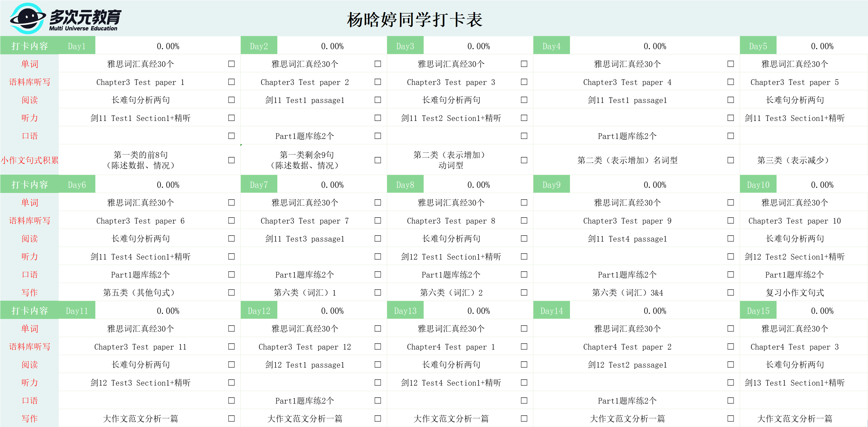
Task: Click the Day10 复习小作文句式 cell
Action: (x=795, y=293)
